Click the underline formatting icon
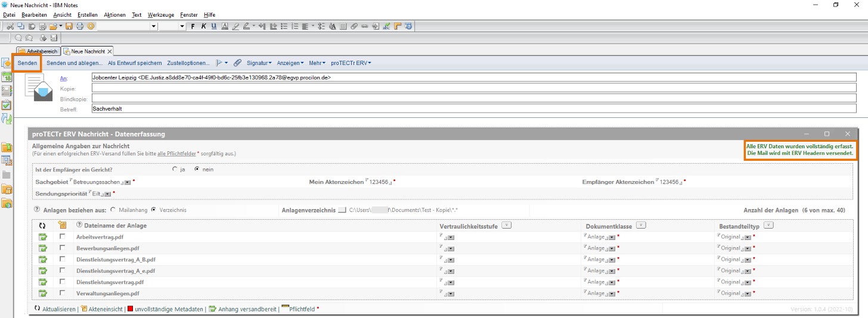Screen dimensions: 868x318 click(213, 26)
